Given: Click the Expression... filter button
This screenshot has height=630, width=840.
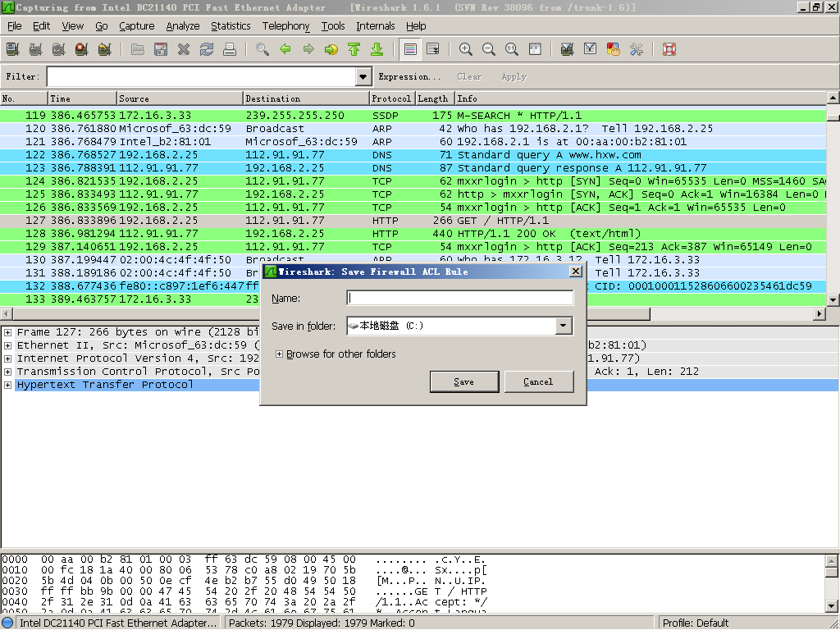Looking at the screenshot, I should (x=410, y=76).
